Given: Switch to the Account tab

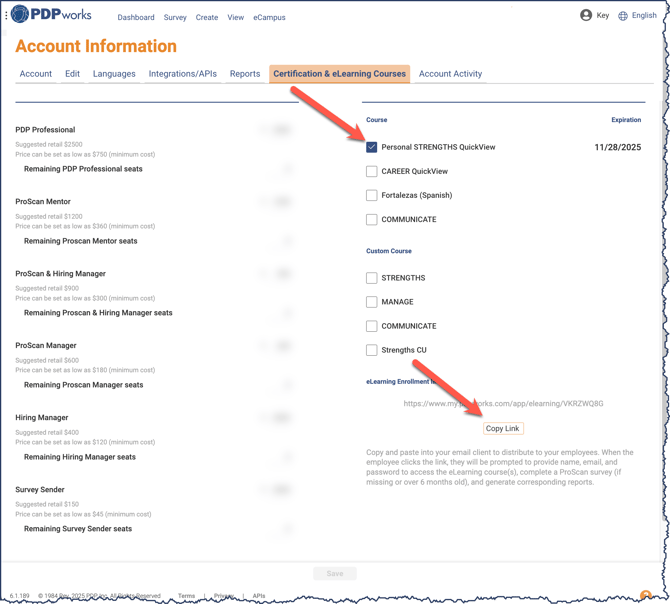Looking at the screenshot, I should tap(35, 74).
